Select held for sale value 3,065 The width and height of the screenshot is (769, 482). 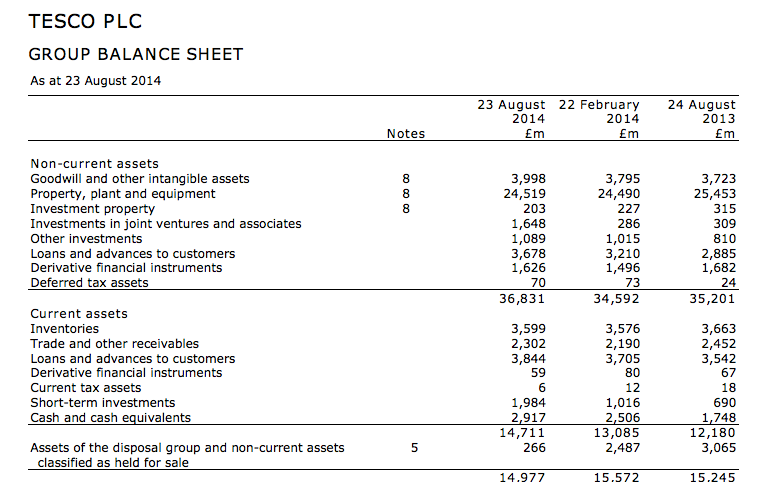718,448
